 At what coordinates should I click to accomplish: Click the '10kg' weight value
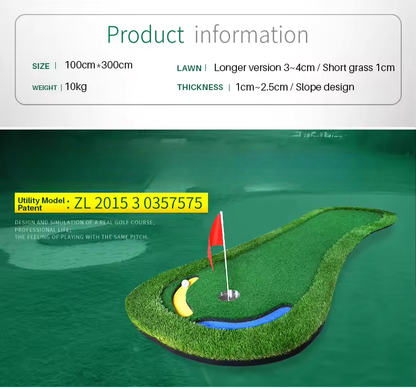[76, 86]
